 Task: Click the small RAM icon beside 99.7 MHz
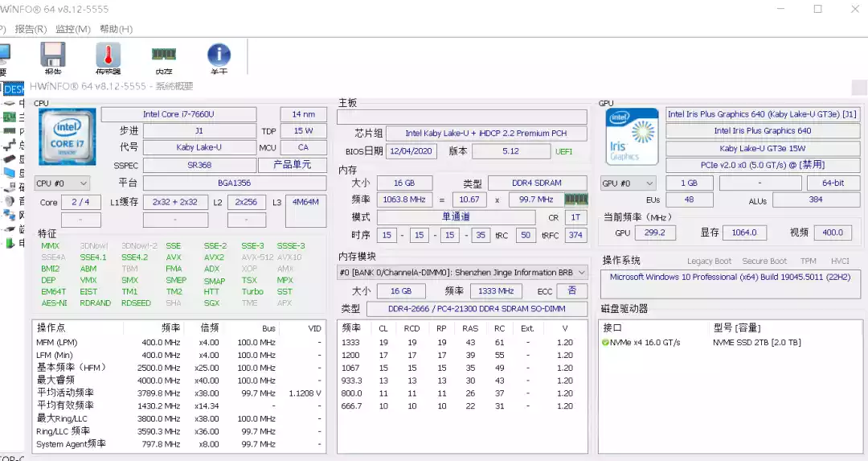click(x=575, y=199)
